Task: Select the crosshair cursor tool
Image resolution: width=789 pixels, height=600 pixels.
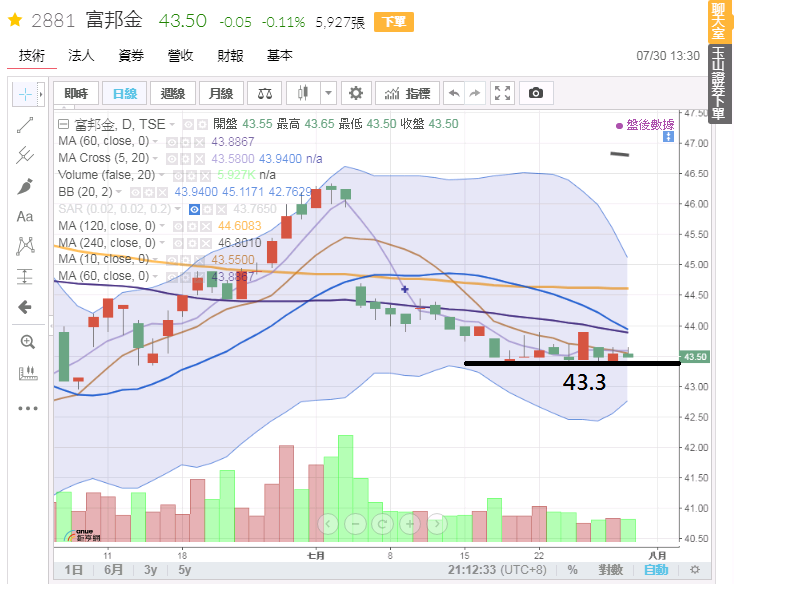Action: pyautogui.click(x=25, y=94)
